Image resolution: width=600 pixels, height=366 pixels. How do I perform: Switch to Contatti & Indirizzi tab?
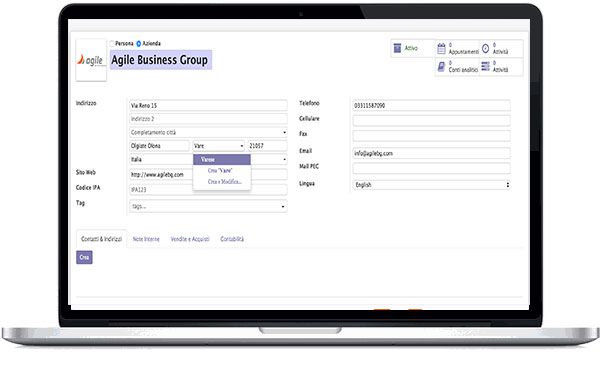pyautogui.click(x=101, y=239)
